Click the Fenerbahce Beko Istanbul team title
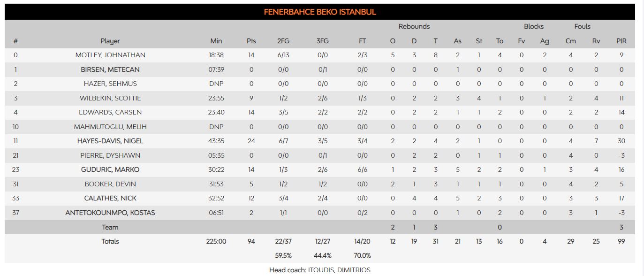The image size is (644, 276). tap(320, 12)
